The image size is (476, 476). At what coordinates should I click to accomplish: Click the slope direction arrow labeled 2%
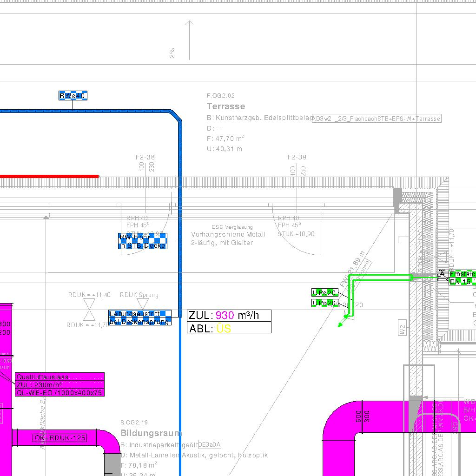pyautogui.click(x=189, y=40)
